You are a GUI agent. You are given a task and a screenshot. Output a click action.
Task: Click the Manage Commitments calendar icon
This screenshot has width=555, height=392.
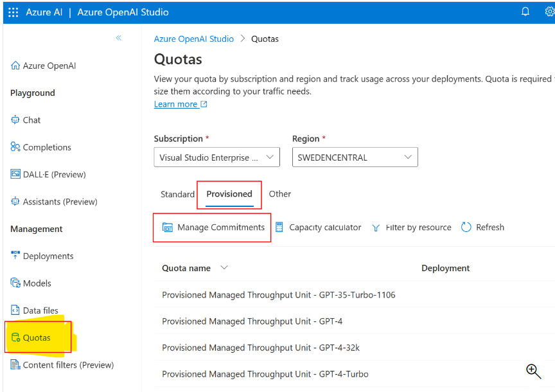point(168,227)
